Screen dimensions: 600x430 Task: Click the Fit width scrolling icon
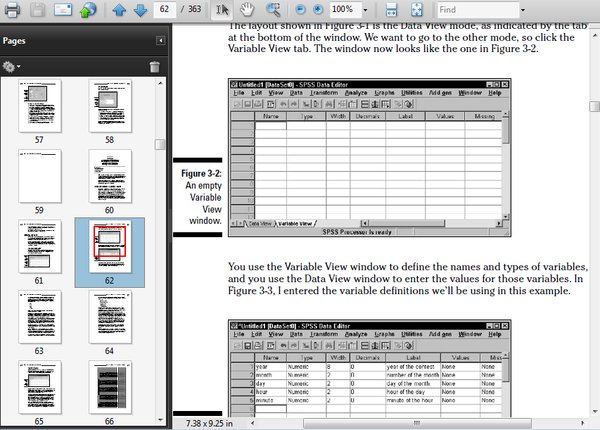click(x=391, y=10)
